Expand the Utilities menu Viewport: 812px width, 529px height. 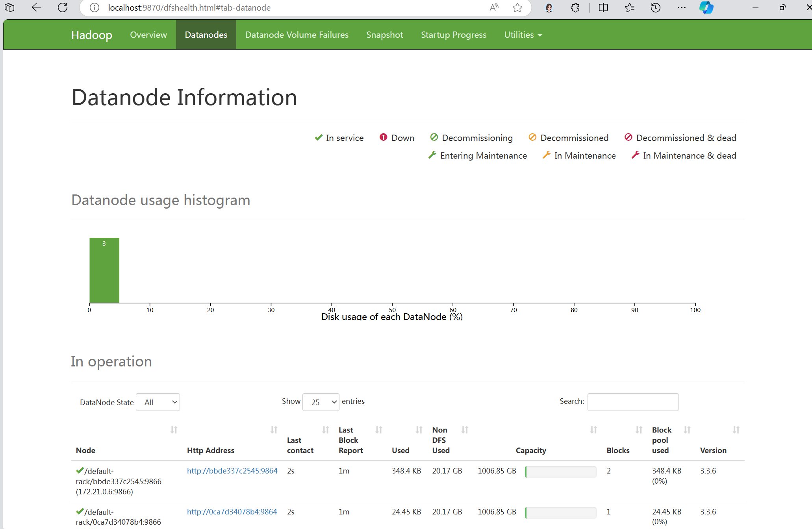[523, 35]
